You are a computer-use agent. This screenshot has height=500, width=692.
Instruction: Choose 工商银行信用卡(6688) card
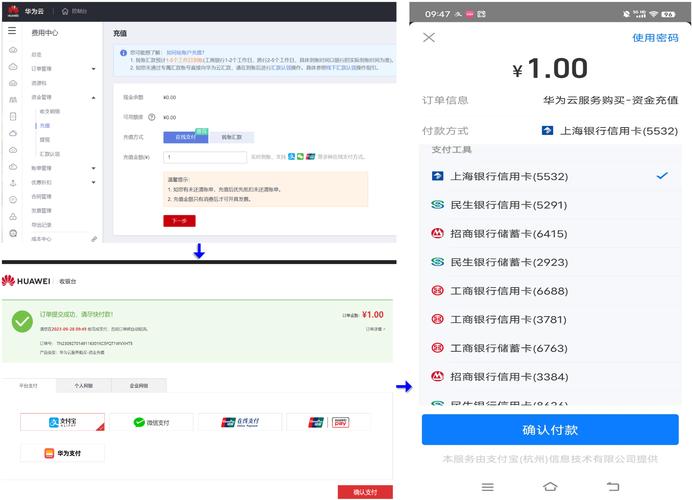tap(550, 291)
